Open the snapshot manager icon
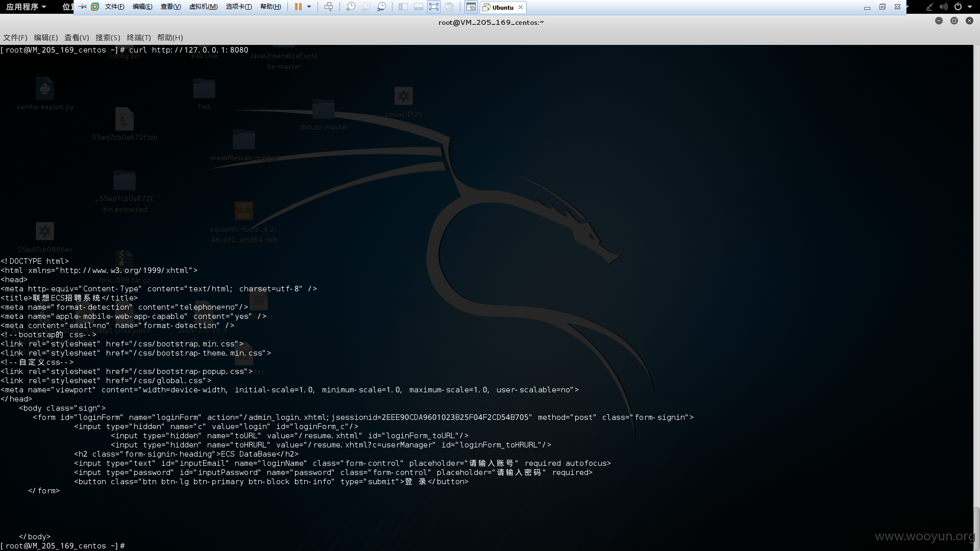The height and width of the screenshot is (551, 980). click(381, 7)
